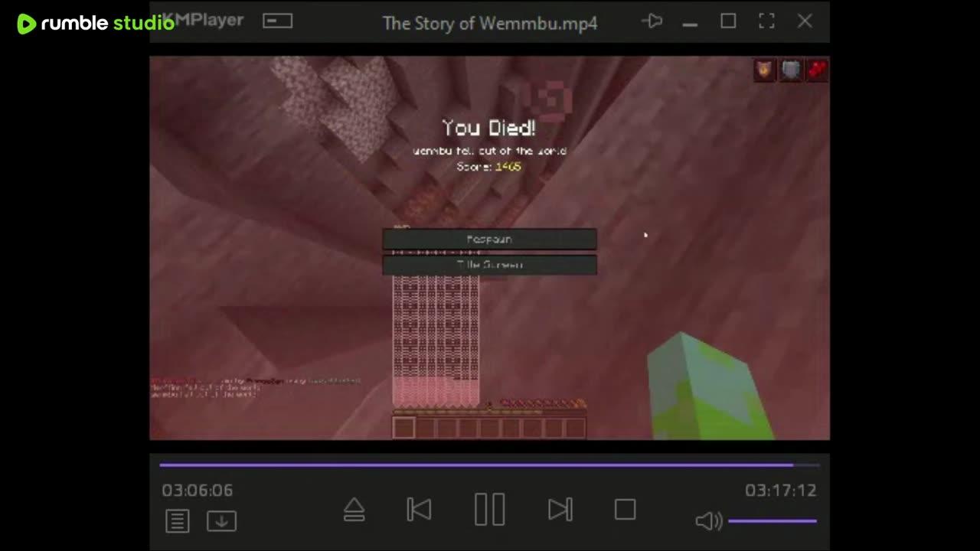Skip to the previous track
The width and height of the screenshot is (980, 551).
(x=419, y=510)
